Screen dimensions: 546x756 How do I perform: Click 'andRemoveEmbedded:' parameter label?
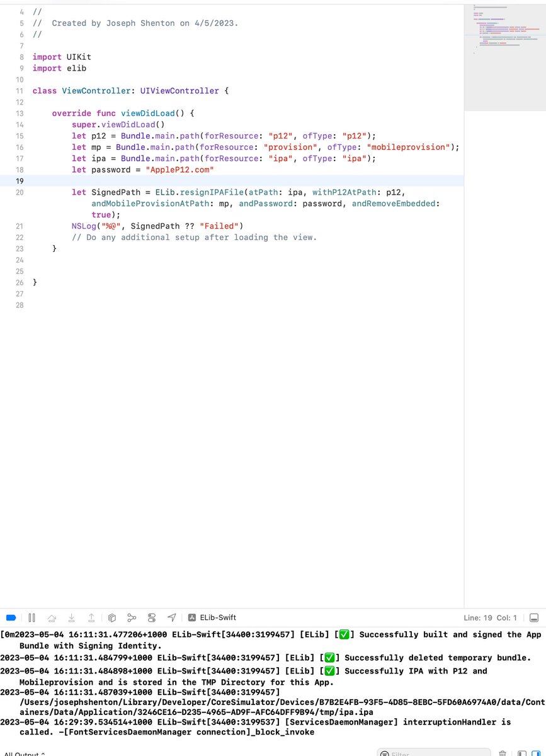pos(395,203)
